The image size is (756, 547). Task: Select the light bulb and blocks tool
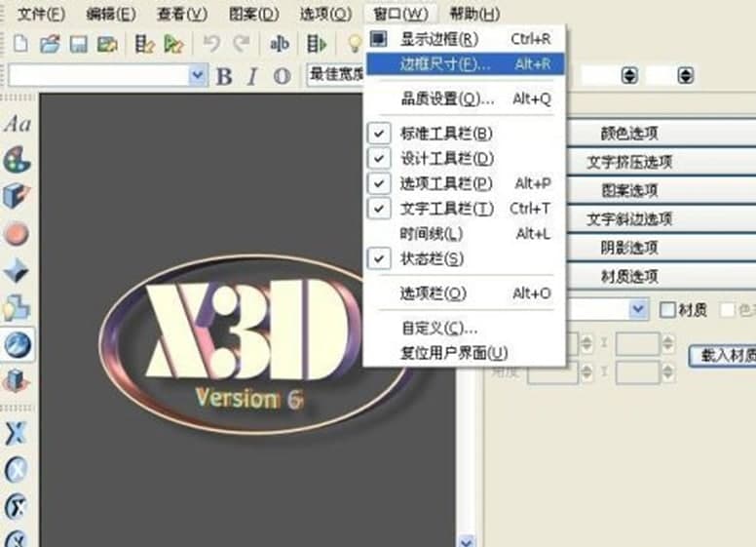pos(17,307)
